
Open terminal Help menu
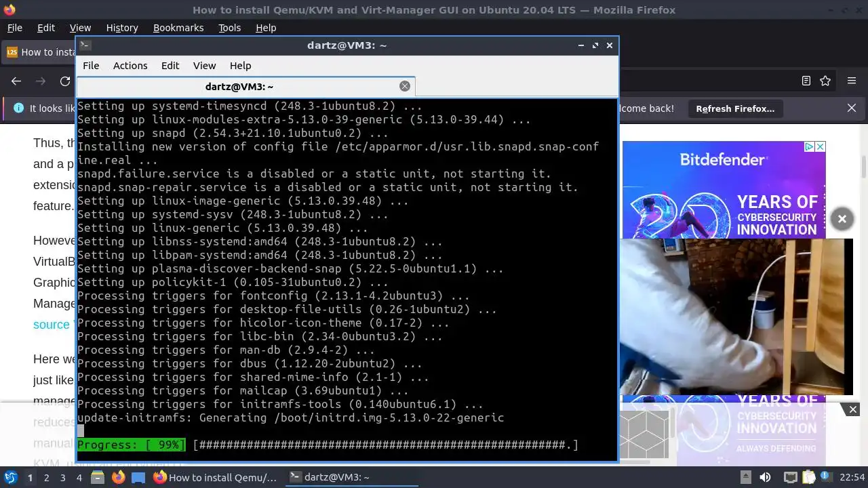click(x=240, y=66)
